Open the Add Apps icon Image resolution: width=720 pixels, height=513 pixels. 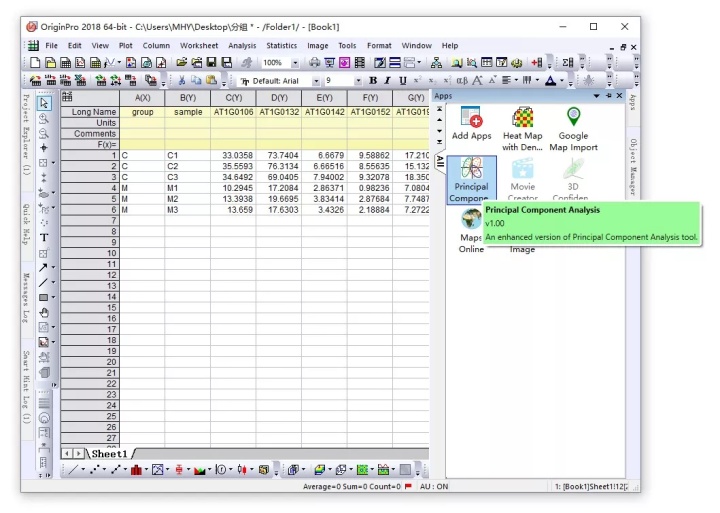[x=471, y=123]
